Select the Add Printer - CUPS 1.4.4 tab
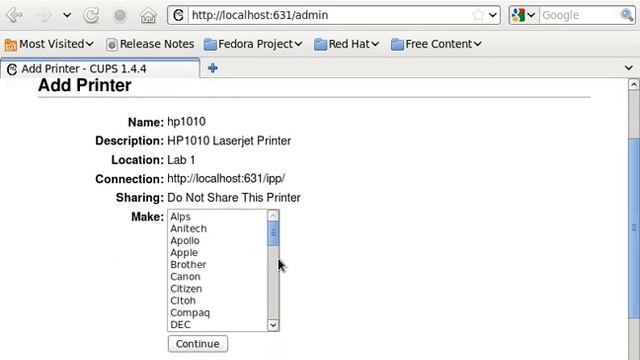Screen dimensions: 640x360 pyautogui.click(x=100, y=68)
